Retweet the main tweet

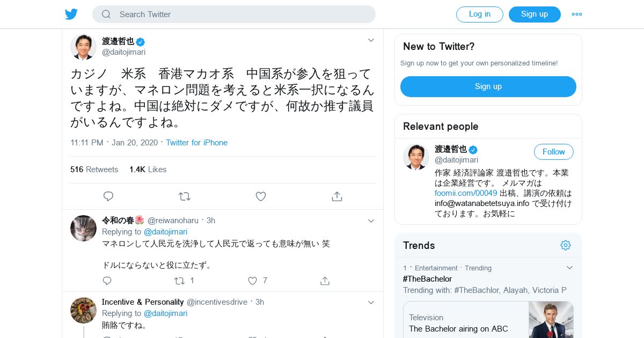point(185,196)
